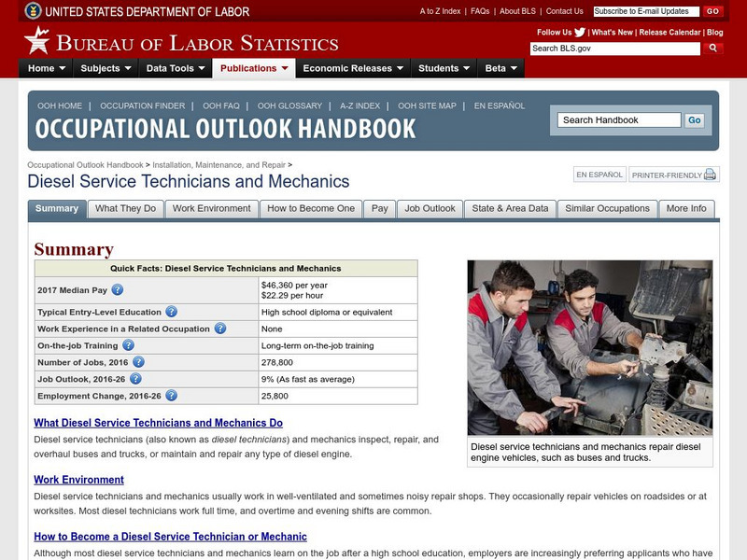Click help icon for Job Outlook, 2016-26
The height and width of the screenshot is (560, 747).
point(135,379)
